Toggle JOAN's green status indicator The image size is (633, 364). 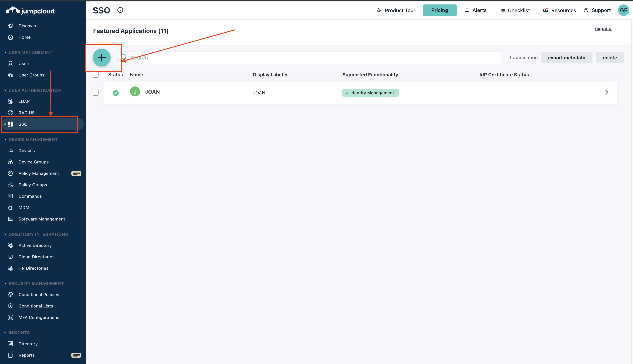point(116,93)
